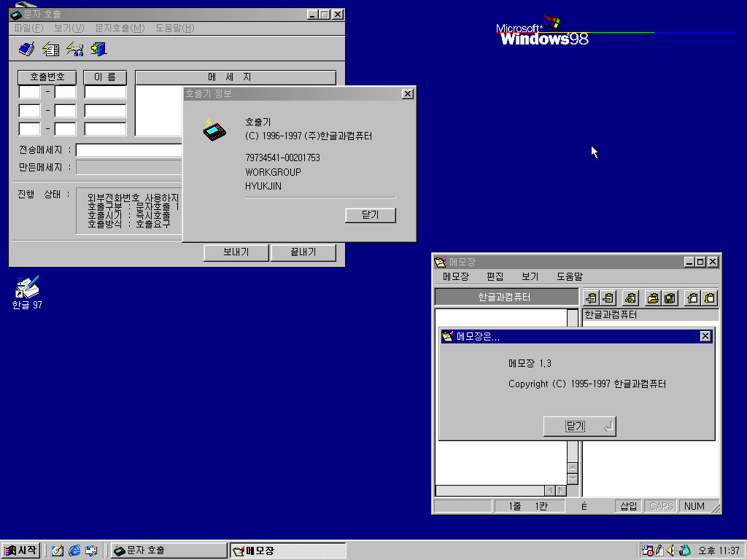
Task: Click horizontal scrollbar left arrow in 메모장
Action: click(x=550, y=491)
